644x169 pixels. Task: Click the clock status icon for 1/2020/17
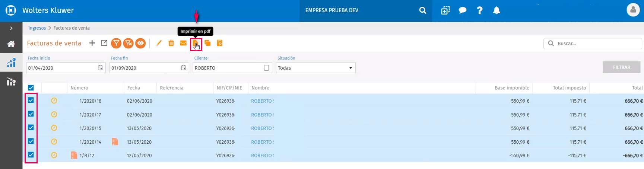[x=54, y=114]
